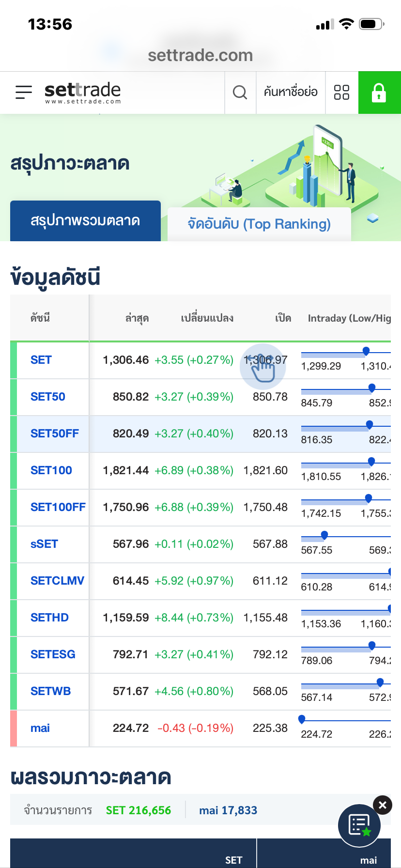Tap the ค้นหาชื่อย่อ symbol search field
This screenshot has width=401, height=868.
[x=291, y=92]
